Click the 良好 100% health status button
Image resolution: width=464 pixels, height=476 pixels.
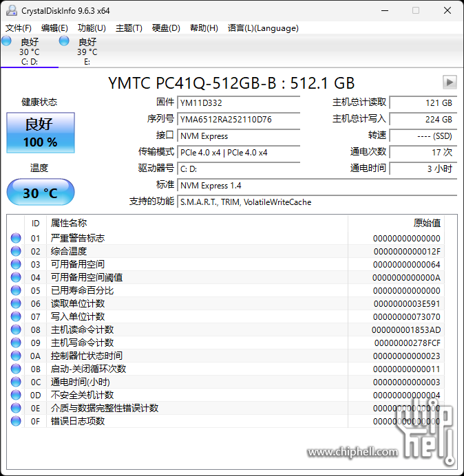(x=41, y=133)
